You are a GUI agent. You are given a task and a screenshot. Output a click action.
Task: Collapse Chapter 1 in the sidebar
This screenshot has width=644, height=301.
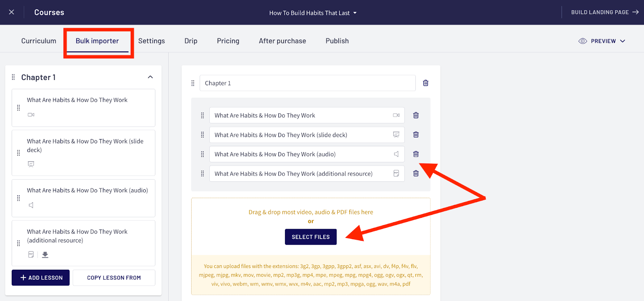pos(150,77)
